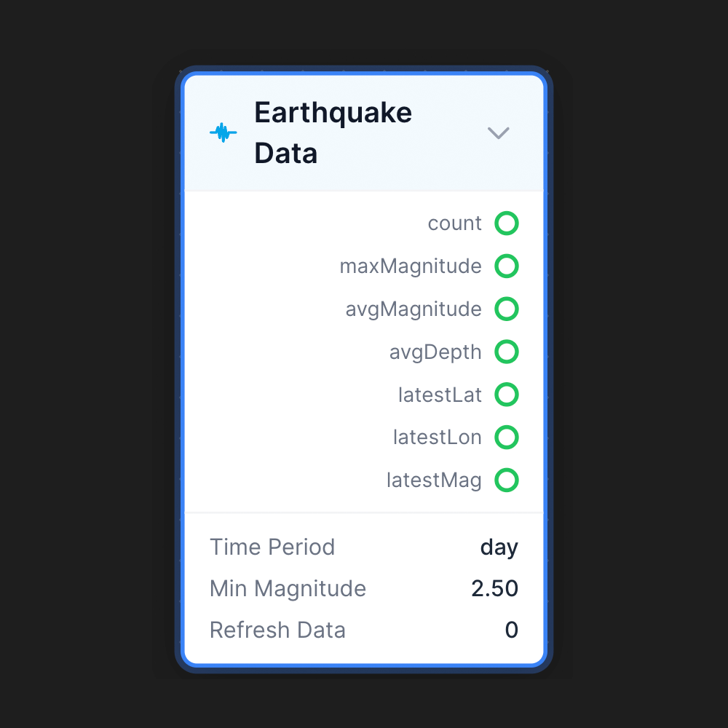Open the Time Period value selector

point(499,547)
